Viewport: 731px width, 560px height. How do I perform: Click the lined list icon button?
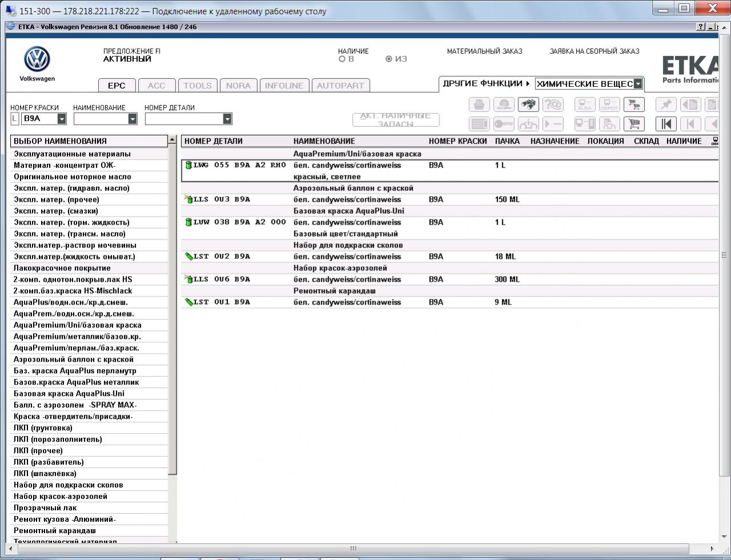click(479, 123)
